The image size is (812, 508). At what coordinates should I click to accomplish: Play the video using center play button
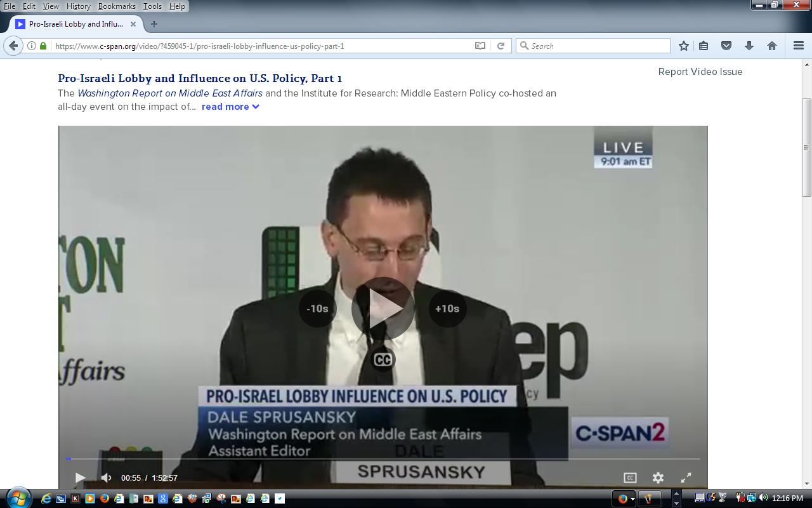coord(383,309)
